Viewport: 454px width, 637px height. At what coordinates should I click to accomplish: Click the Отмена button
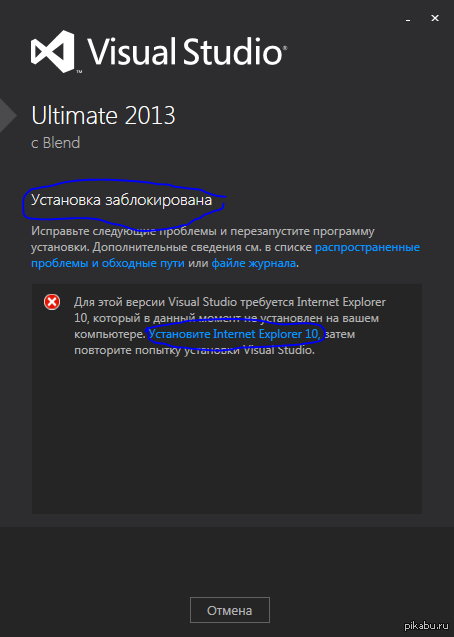[x=229, y=610]
